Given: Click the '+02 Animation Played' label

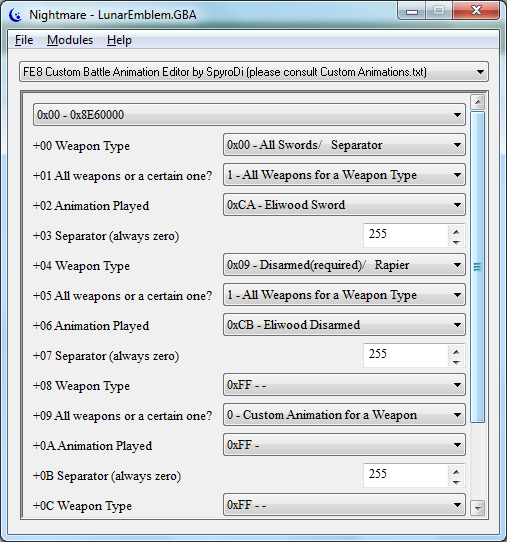Looking at the screenshot, I should pyautogui.click(x=91, y=206).
